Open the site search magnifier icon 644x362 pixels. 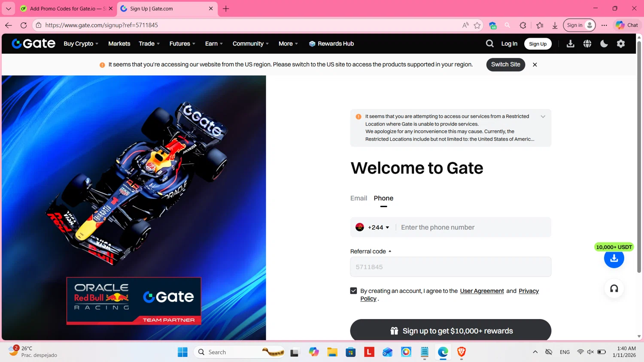(489, 44)
